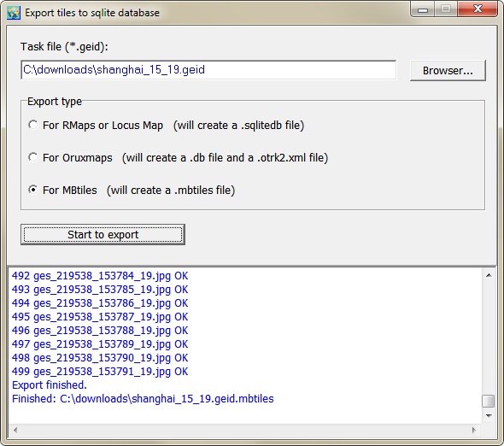Image resolution: width=504 pixels, height=446 pixels.
Task: Click log entry 499 ges_219538_153791
Action: click(100, 372)
